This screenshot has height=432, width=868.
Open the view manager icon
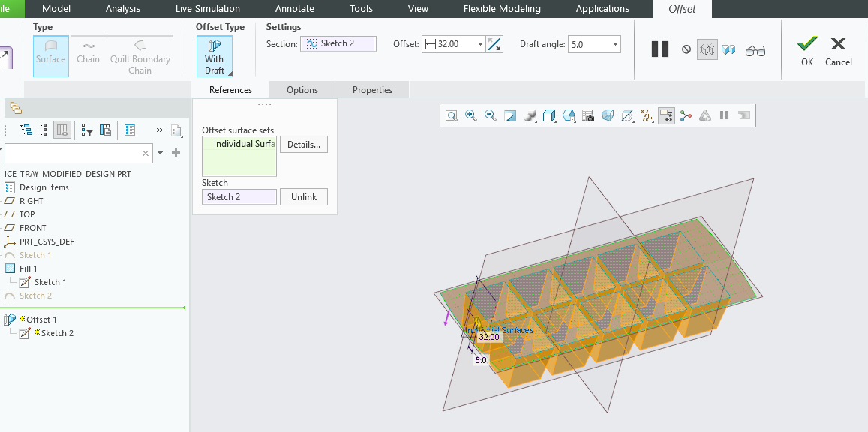point(569,115)
